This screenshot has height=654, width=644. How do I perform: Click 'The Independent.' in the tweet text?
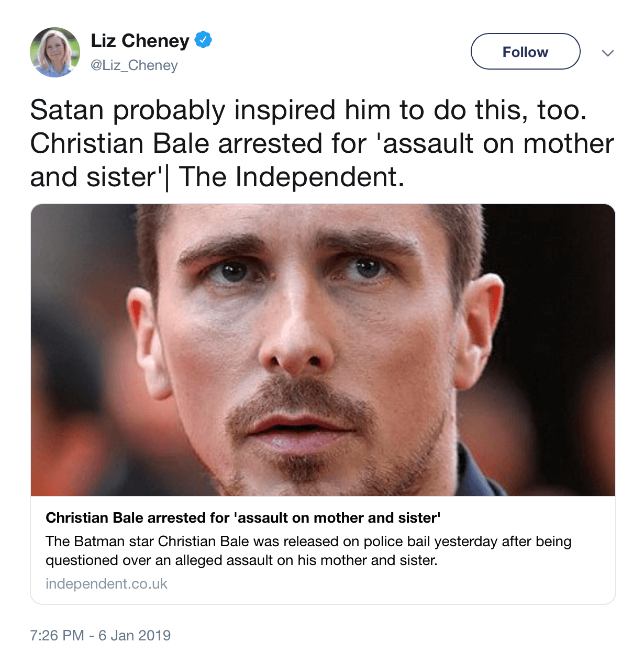point(292,177)
